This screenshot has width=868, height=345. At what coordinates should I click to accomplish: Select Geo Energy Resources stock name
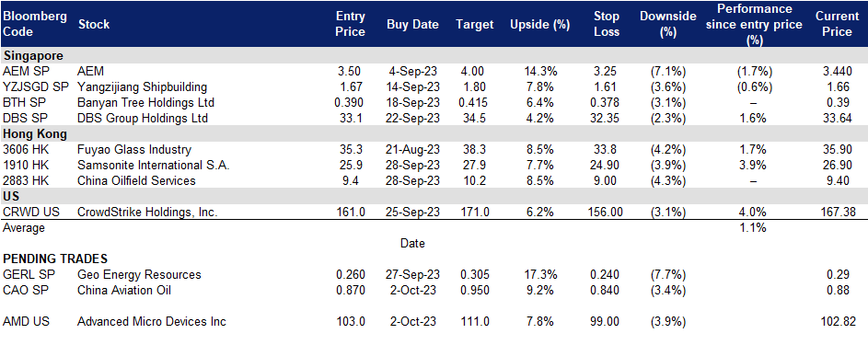tap(139, 275)
